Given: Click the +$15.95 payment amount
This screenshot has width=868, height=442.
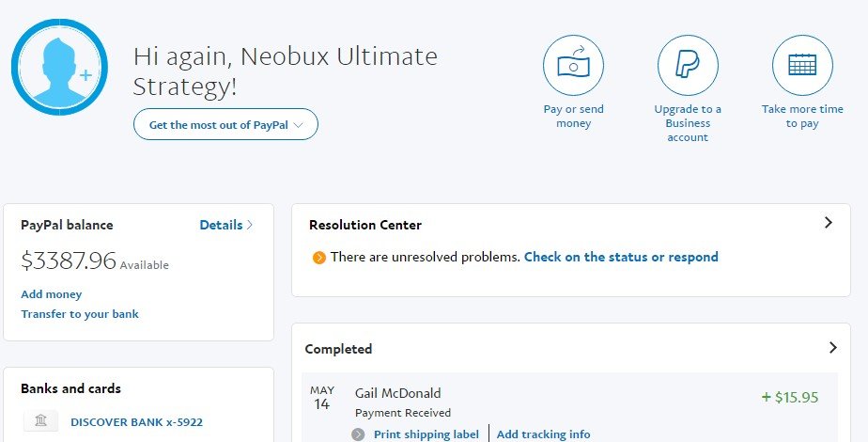Looking at the screenshot, I should 789,397.
